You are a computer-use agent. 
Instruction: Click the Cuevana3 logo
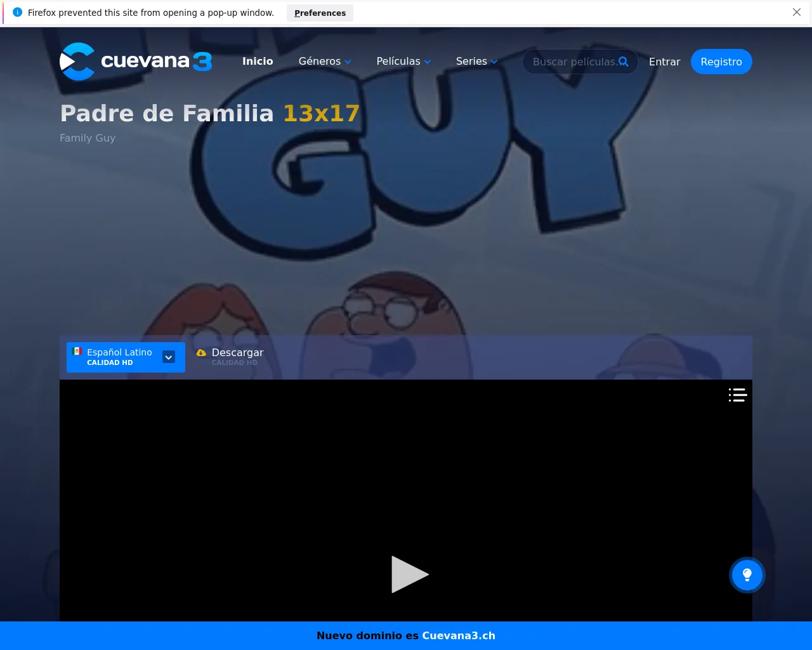136,62
